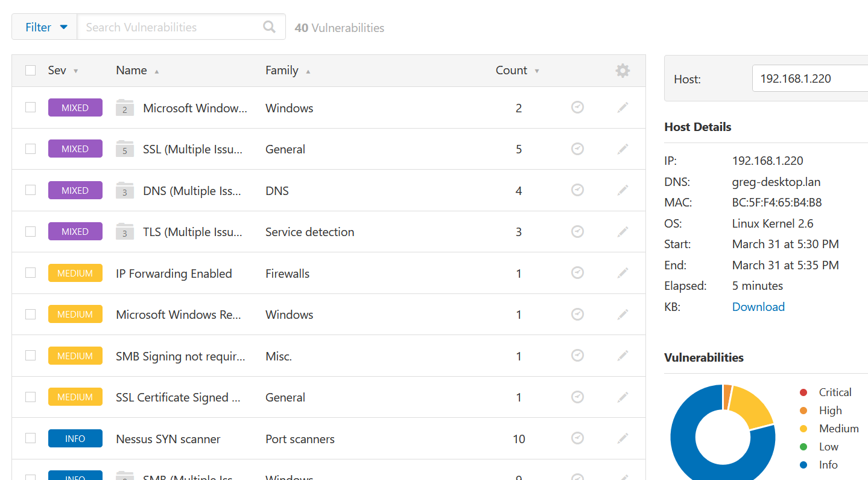This screenshot has height=480, width=868.
Task: Sort table by Family column header
Action: [282, 71]
